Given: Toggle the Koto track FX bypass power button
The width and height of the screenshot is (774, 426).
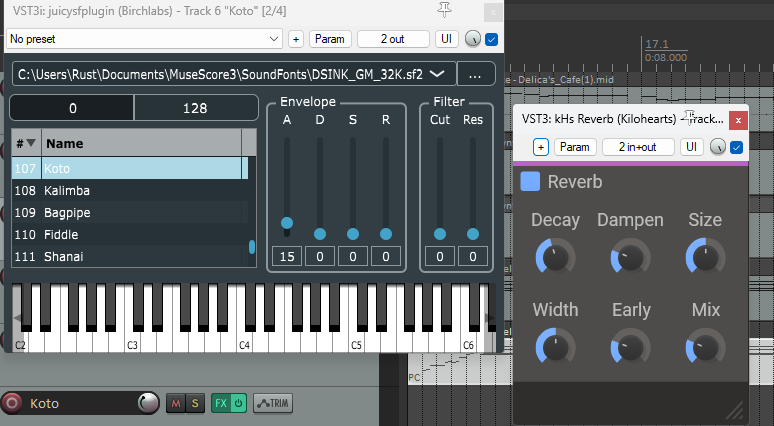Looking at the screenshot, I should click(x=238, y=404).
